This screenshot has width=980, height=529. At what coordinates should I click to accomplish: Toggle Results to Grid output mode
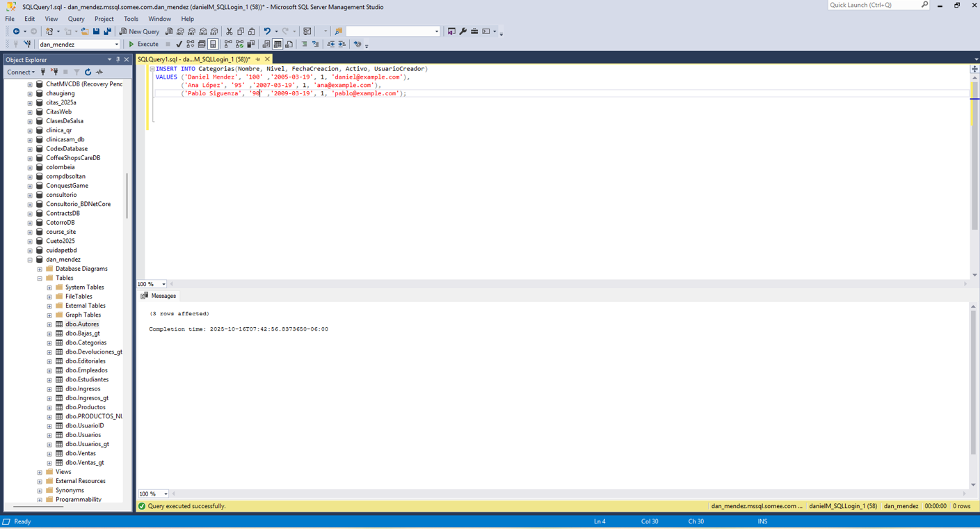(x=278, y=44)
